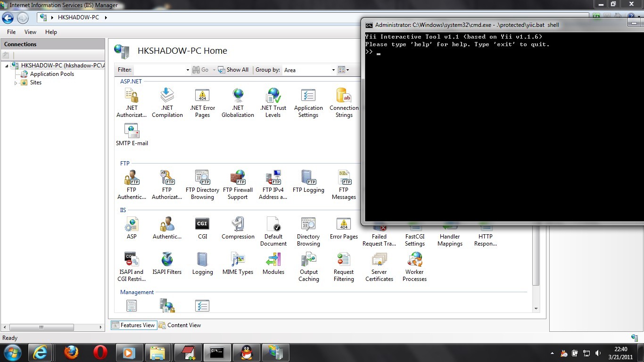Focus the cmd.exe Yii shell prompt
The width and height of the screenshot is (644, 362).
[x=378, y=53]
